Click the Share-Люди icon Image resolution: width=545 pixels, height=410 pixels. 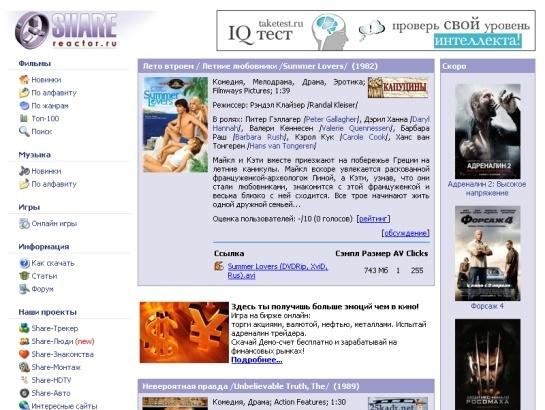[x=24, y=341]
